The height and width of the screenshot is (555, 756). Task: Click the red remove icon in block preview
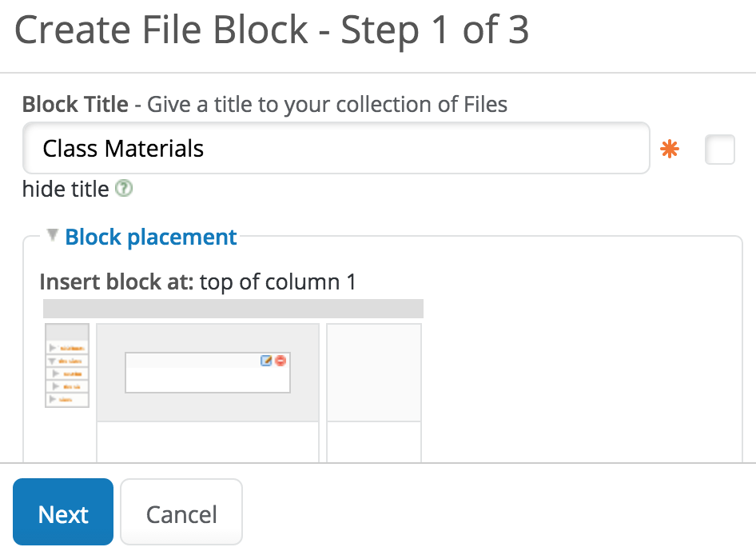(281, 361)
